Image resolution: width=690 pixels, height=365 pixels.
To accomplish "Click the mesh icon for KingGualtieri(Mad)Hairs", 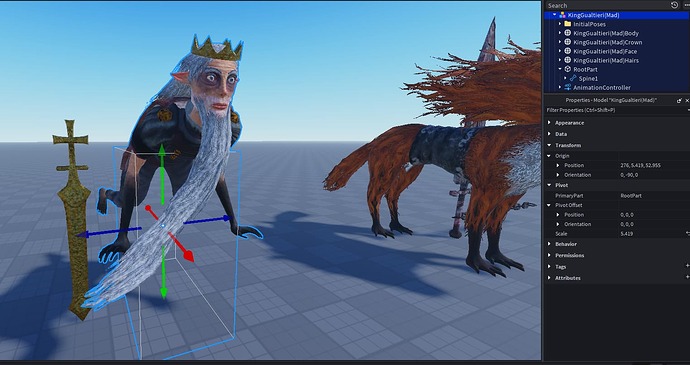I will coord(568,60).
